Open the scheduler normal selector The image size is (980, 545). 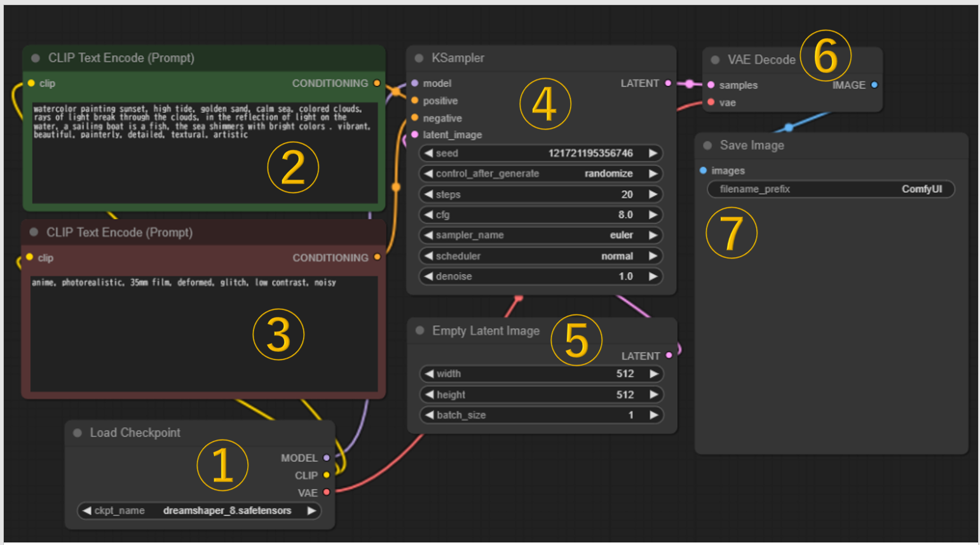click(x=540, y=256)
